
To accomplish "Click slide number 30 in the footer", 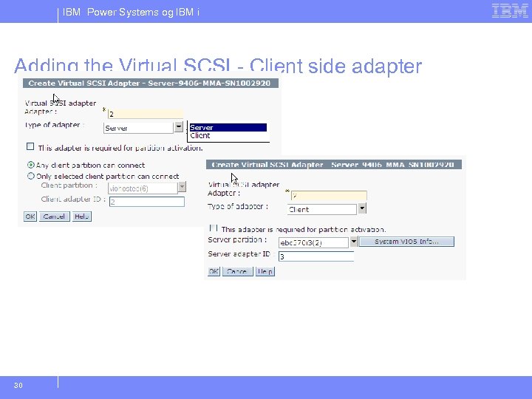I will click(x=18, y=386).
